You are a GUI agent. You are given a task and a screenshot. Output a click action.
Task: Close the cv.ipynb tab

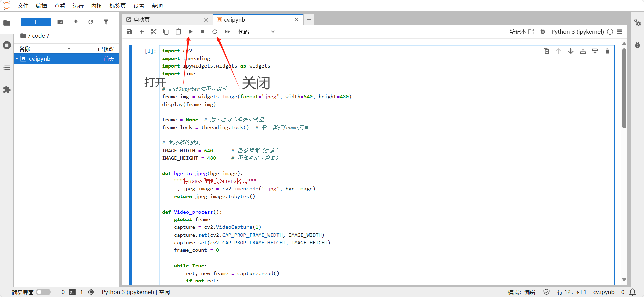point(297,20)
